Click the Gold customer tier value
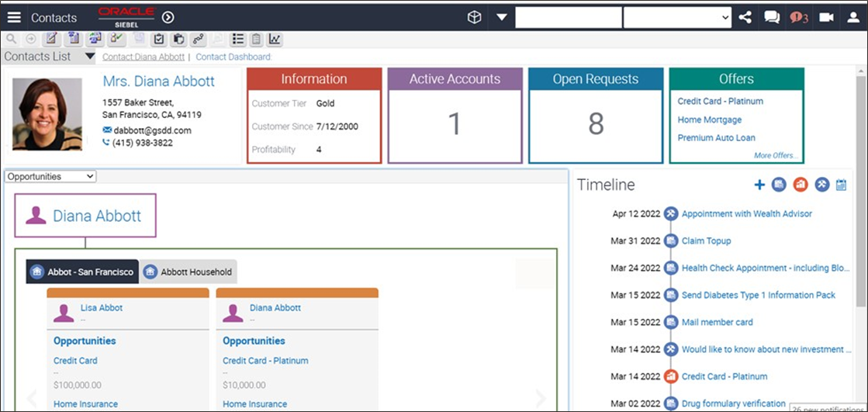Image resolution: width=868 pixels, height=412 pixels. tap(326, 103)
